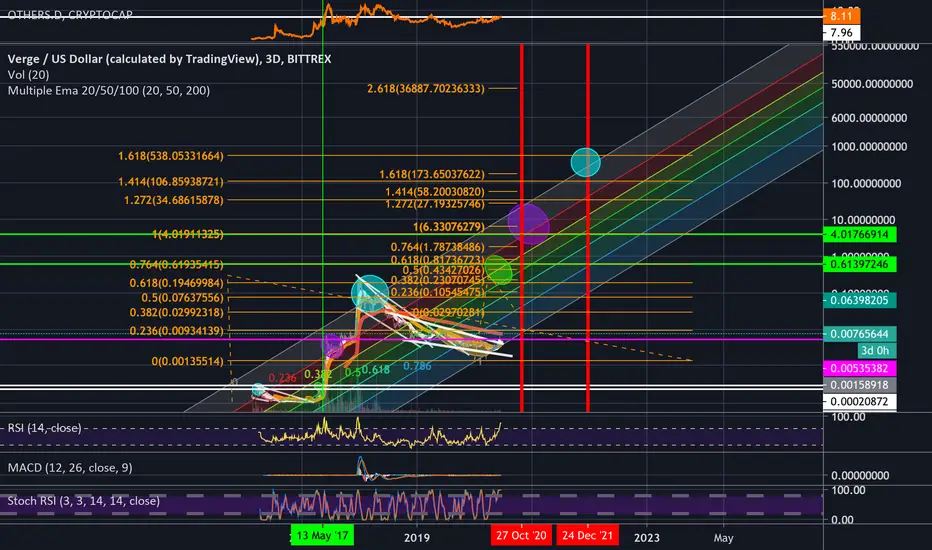932x550 pixels.
Task: Click the 10.00000000 price axis value
Action: tap(863, 219)
